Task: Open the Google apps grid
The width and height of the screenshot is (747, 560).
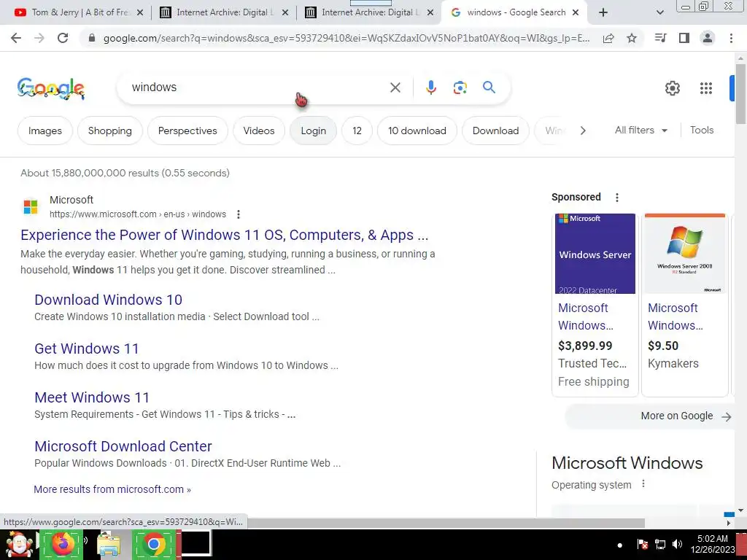Action: coord(706,88)
